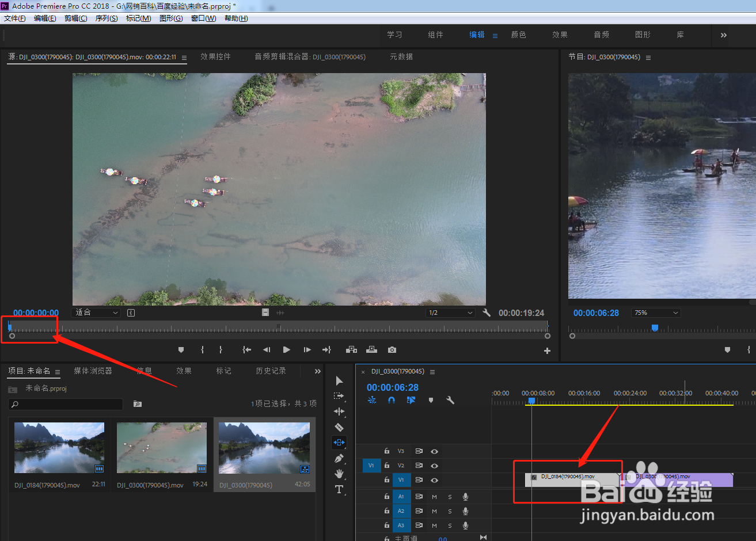This screenshot has height=541, width=756.
Task: Open timeline display settings wrench
Action: click(450, 400)
